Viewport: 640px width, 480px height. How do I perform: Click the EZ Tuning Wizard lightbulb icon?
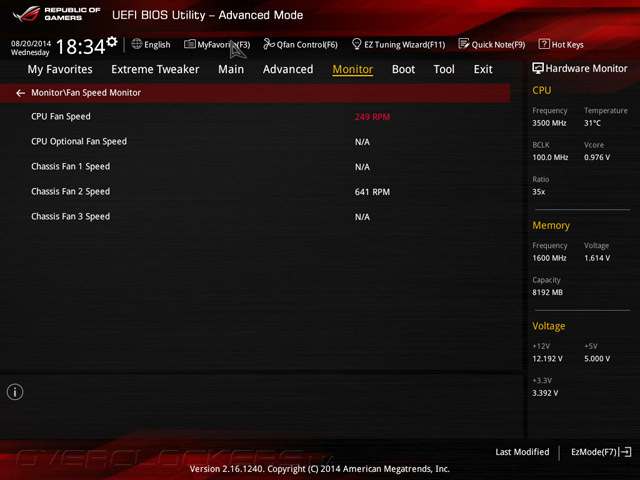(356, 44)
